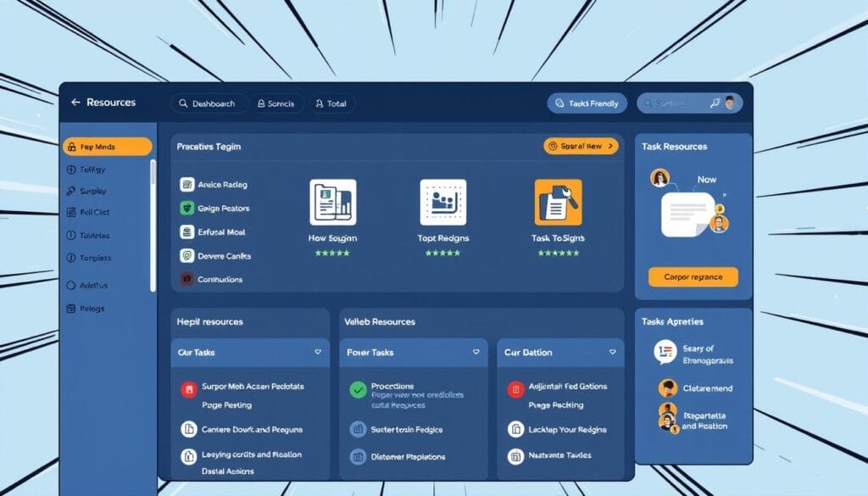Click the Valleb Resources heading
Image resolution: width=868 pixels, height=496 pixels.
coord(380,321)
